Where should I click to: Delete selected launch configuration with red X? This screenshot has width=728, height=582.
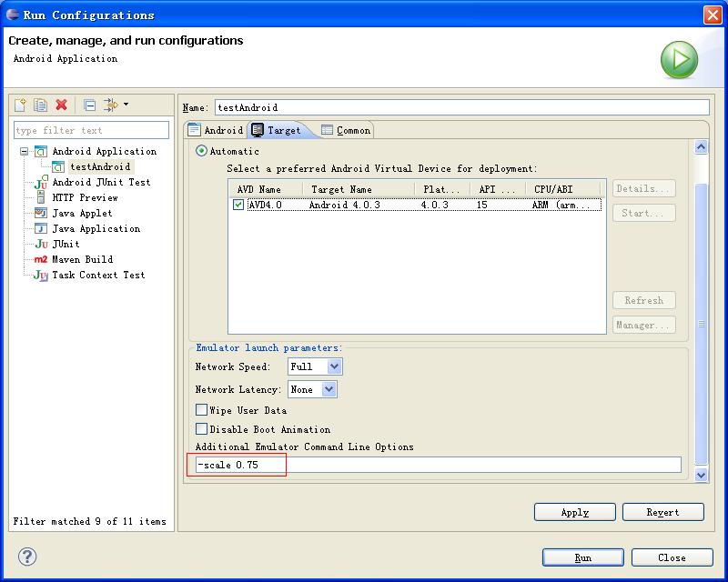(61, 105)
